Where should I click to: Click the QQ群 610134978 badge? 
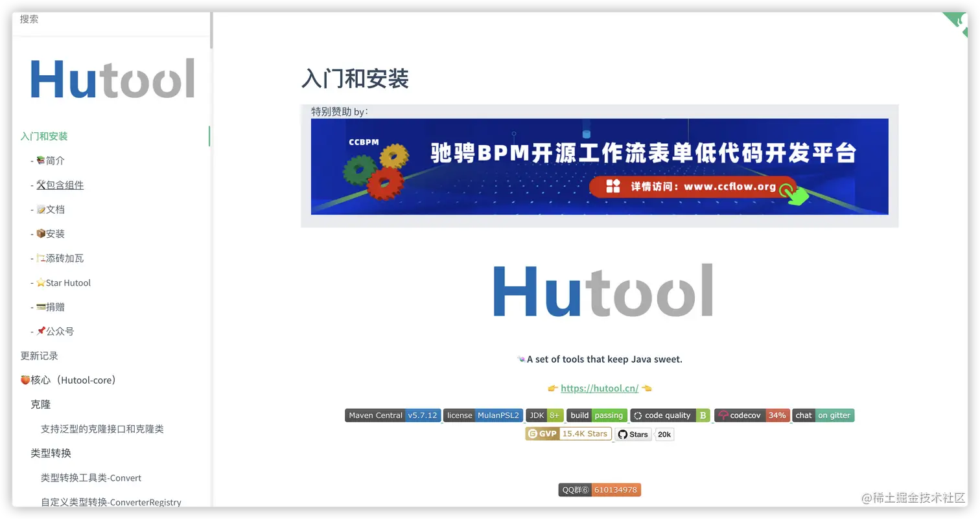(x=600, y=490)
